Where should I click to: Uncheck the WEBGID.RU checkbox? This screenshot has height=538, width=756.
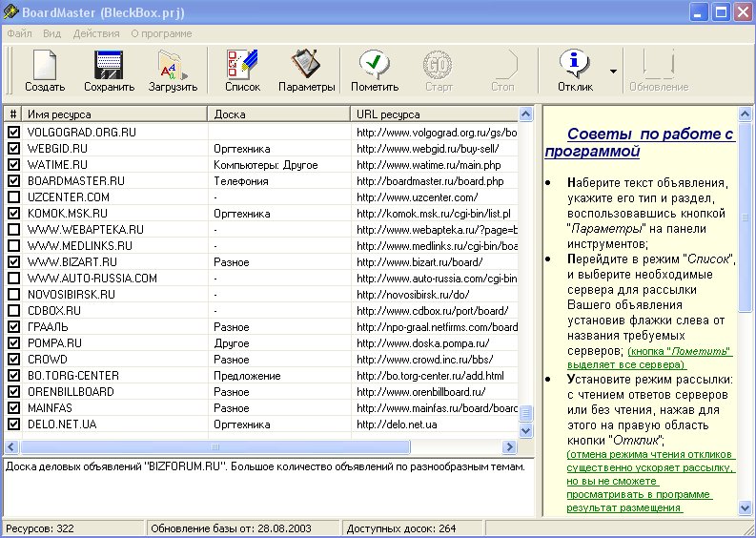(13, 148)
